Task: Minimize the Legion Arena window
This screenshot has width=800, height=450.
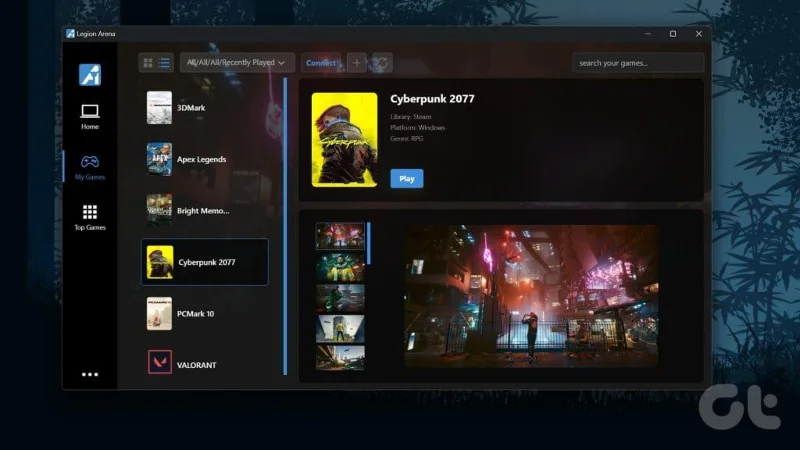Action: point(647,34)
